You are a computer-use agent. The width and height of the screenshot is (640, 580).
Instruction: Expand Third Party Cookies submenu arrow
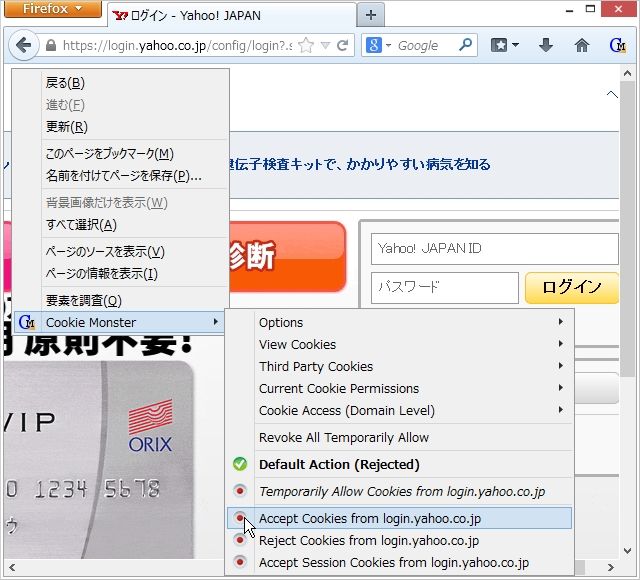(x=561, y=366)
